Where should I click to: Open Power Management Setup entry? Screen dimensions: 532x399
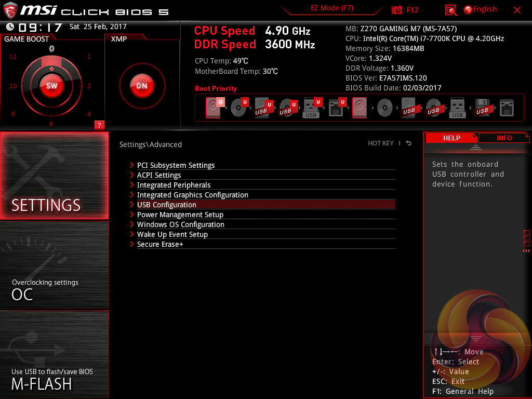pos(266,215)
